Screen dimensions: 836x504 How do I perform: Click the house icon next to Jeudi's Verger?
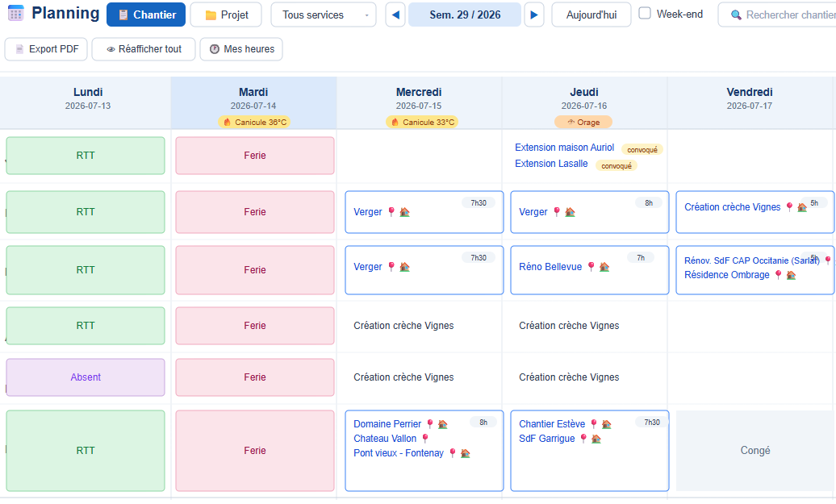tap(570, 212)
